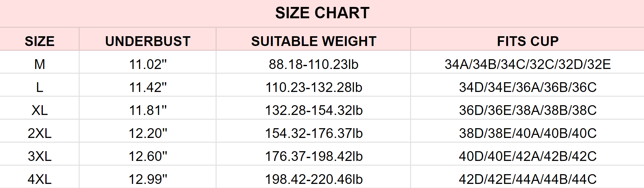
Task: Select the 38D/38E/40A/40B/40C cup cell
Action: (528, 133)
